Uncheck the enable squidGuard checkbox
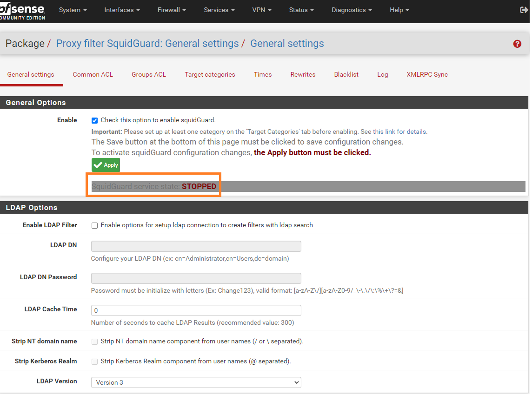Image resolution: width=532 pixels, height=394 pixels. (x=95, y=120)
